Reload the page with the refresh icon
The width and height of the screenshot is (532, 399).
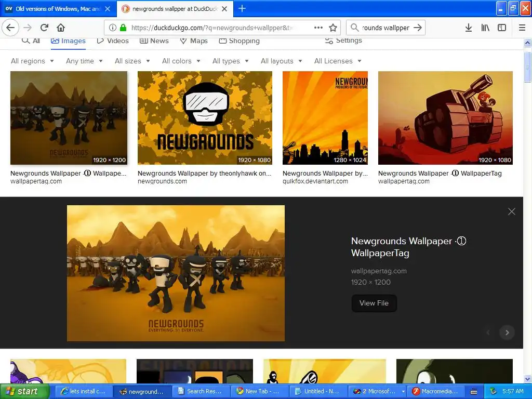45,28
